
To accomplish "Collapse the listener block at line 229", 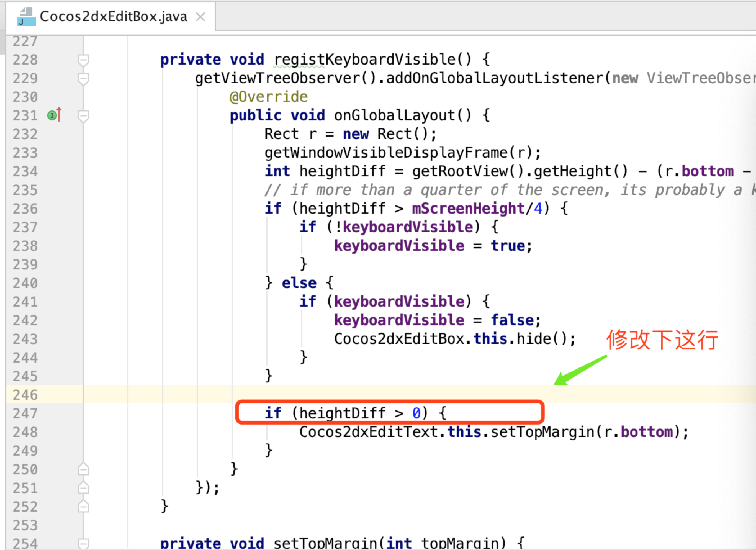I will [x=83, y=79].
